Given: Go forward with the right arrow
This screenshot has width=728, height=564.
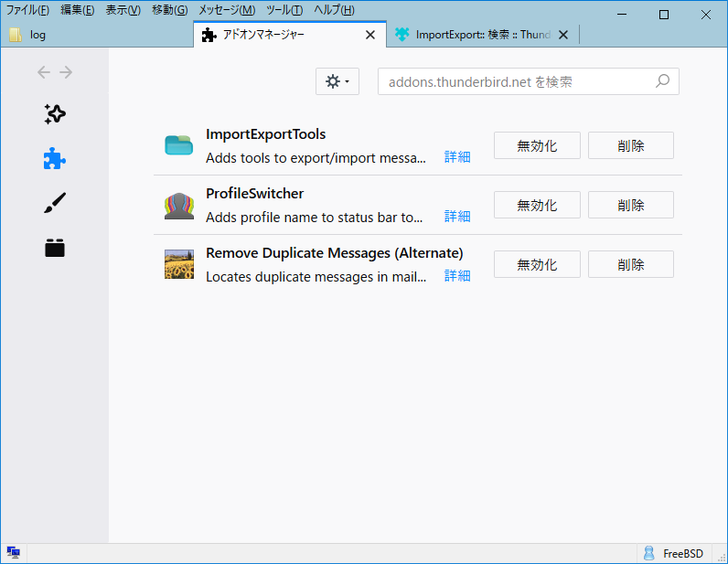Looking at the screenshot, I should 66,72.
